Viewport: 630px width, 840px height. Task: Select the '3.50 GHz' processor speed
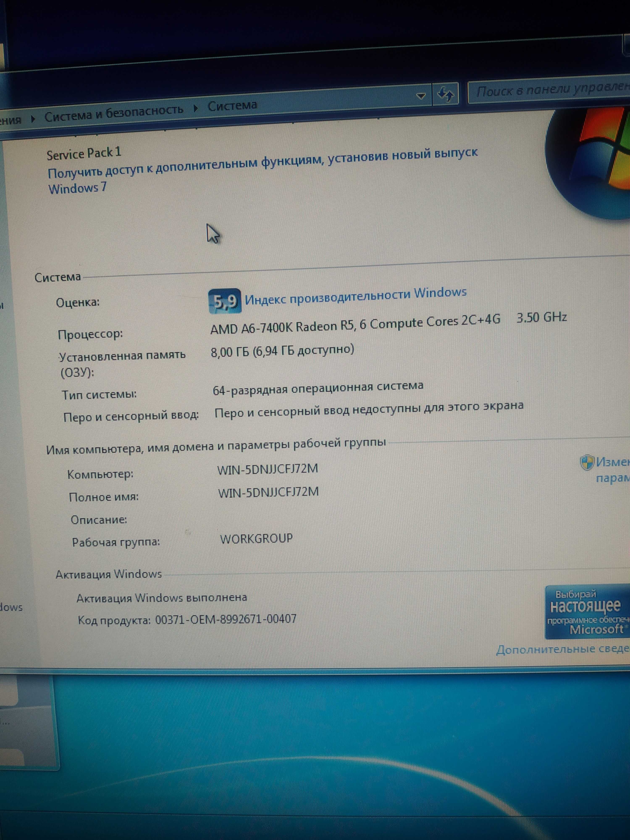point(542,317)
